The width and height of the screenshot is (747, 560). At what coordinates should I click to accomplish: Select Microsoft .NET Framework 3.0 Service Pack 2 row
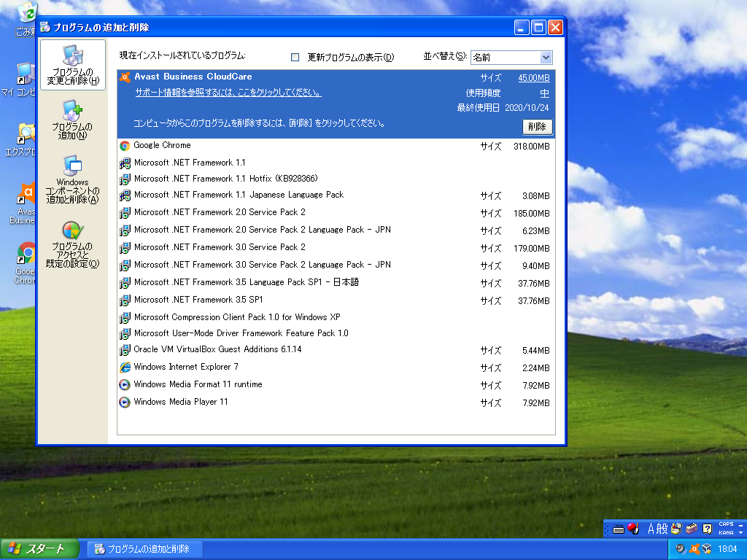(336, 248)
